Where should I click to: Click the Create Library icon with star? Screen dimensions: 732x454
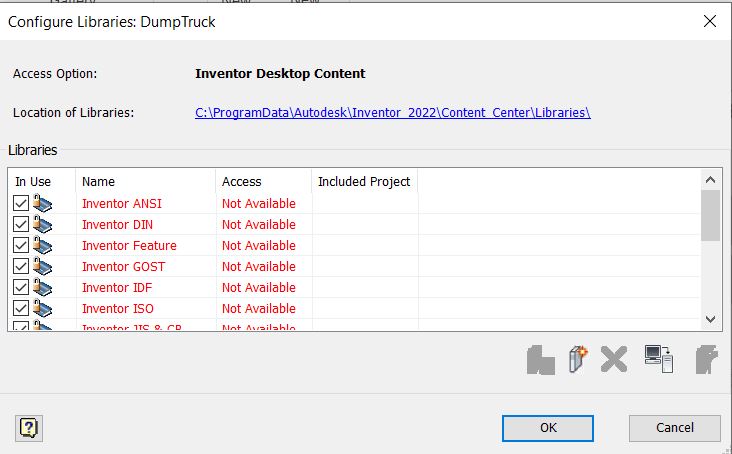tap(578, 359)
